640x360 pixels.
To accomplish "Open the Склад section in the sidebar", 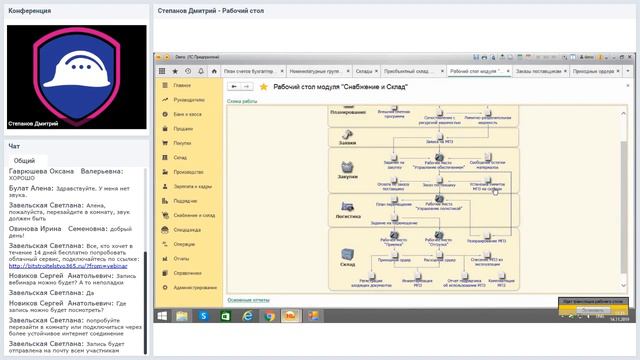I will click(x=180, y=157).
